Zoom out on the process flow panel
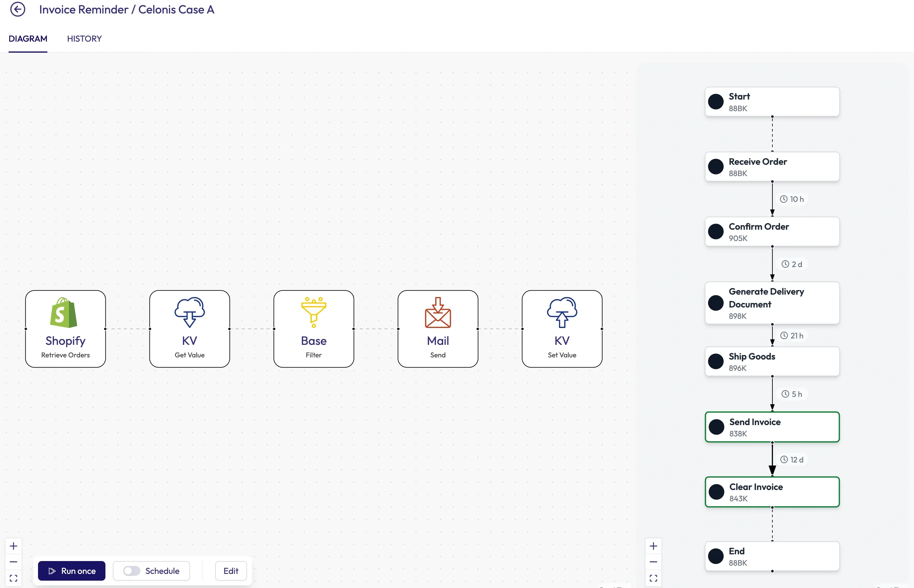 click(653, 561)
